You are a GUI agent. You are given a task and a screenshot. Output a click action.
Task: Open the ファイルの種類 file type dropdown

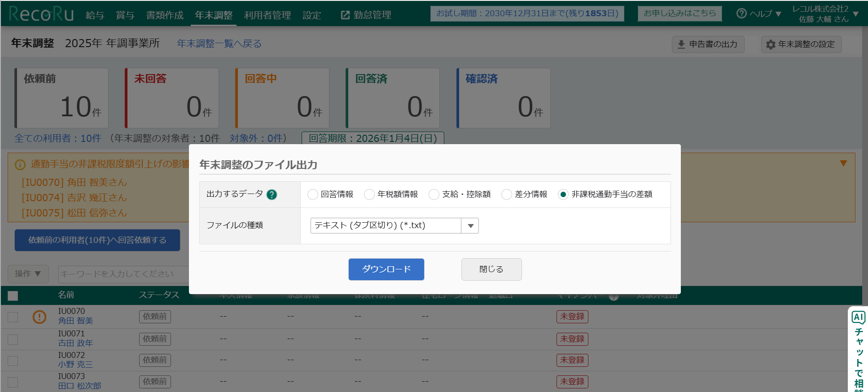coord(395,225)
